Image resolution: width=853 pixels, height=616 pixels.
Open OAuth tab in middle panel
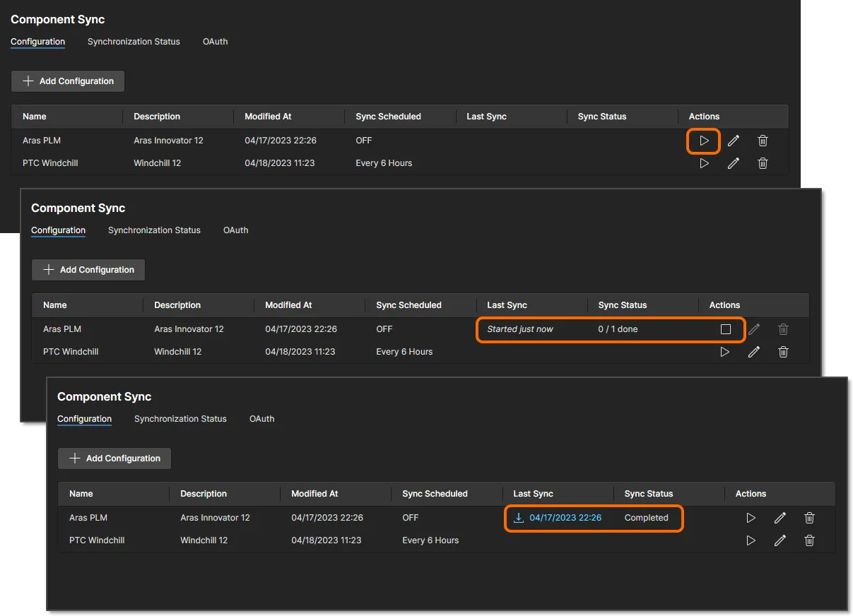tap(235, 230)
